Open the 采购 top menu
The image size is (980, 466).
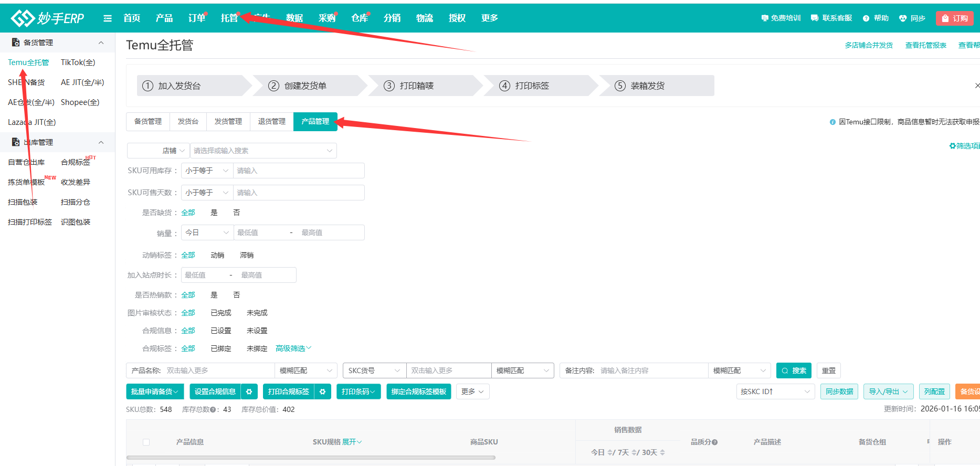(x=327, y=18)
